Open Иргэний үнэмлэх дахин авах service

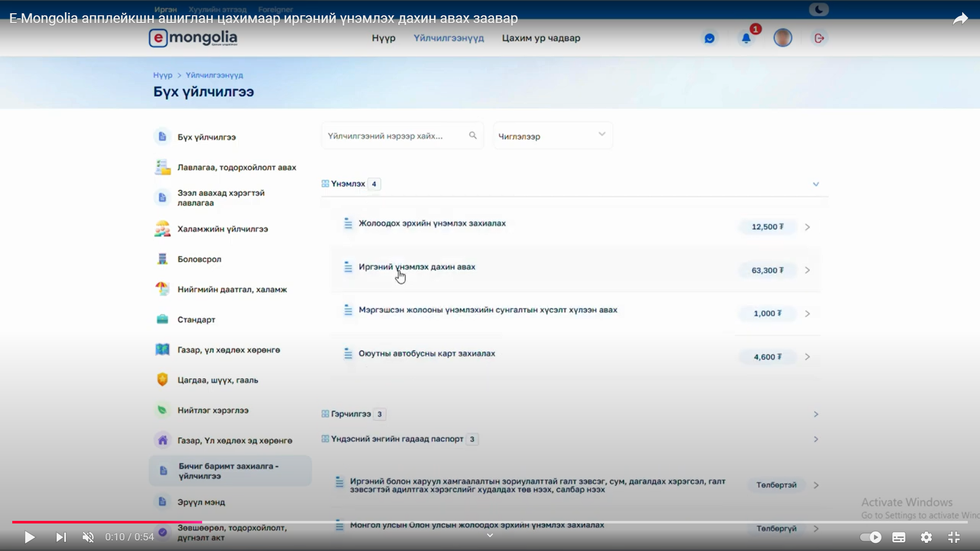pos(575,269)
